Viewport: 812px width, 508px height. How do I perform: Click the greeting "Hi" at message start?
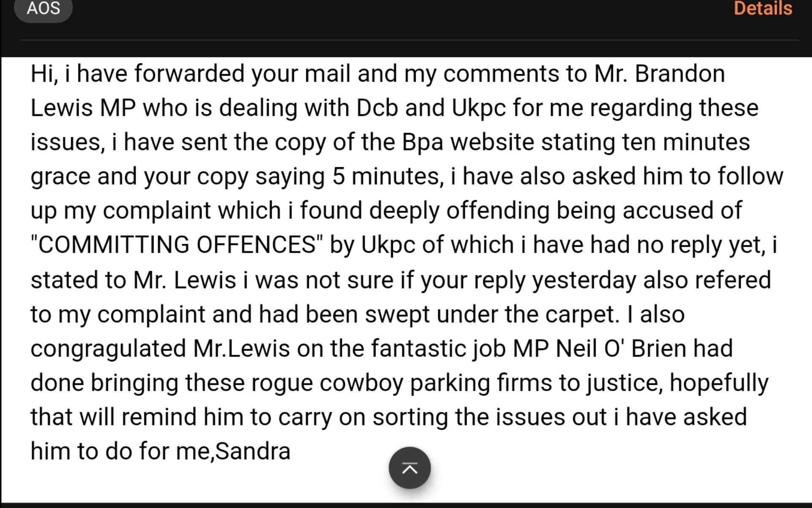(42, 74)
